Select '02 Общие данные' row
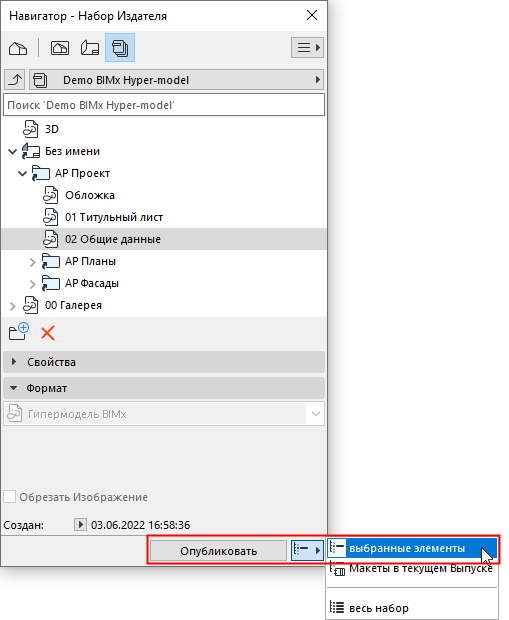Viewport: 509px width, 620px height. (x=164, y=239)
